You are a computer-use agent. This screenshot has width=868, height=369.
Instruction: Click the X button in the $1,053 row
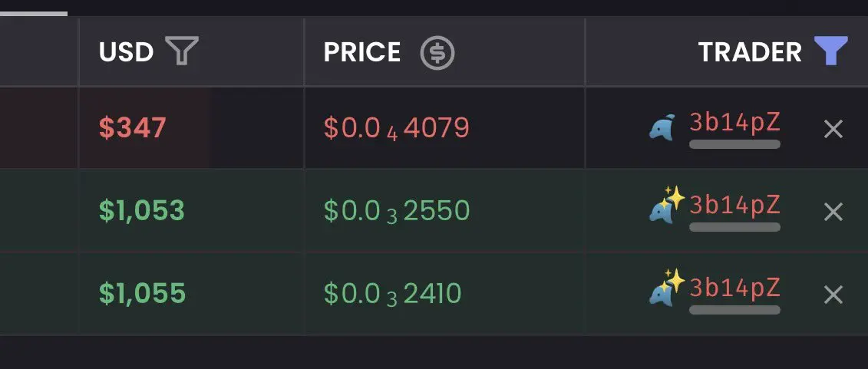pyautogui.click(x=833, y=212)
